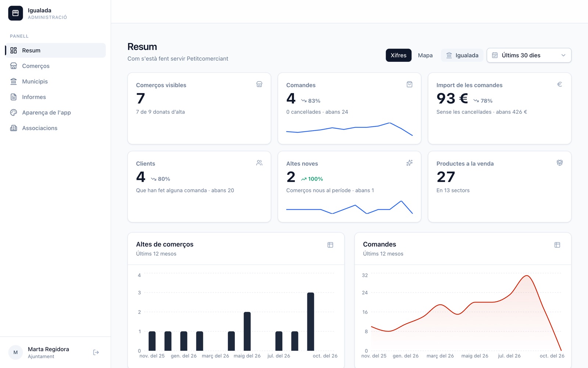This screenshot has width=588, height=368.
Task: Open the Resum dashboard icon in sidebar
Action: click(x=14, y=50)
